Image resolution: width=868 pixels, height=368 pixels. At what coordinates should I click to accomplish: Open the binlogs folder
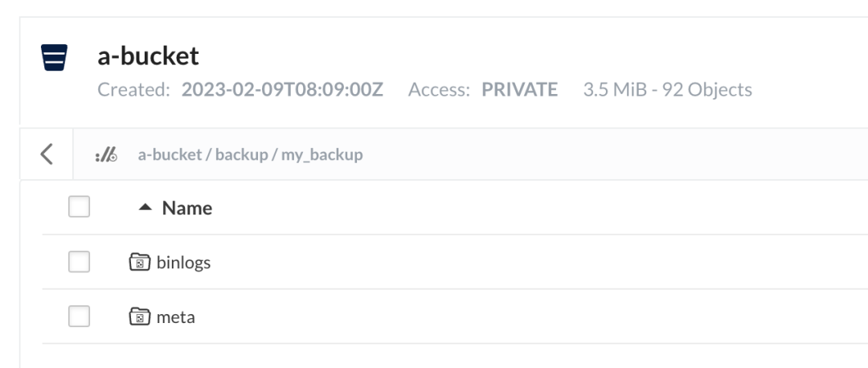click(183, 262)
